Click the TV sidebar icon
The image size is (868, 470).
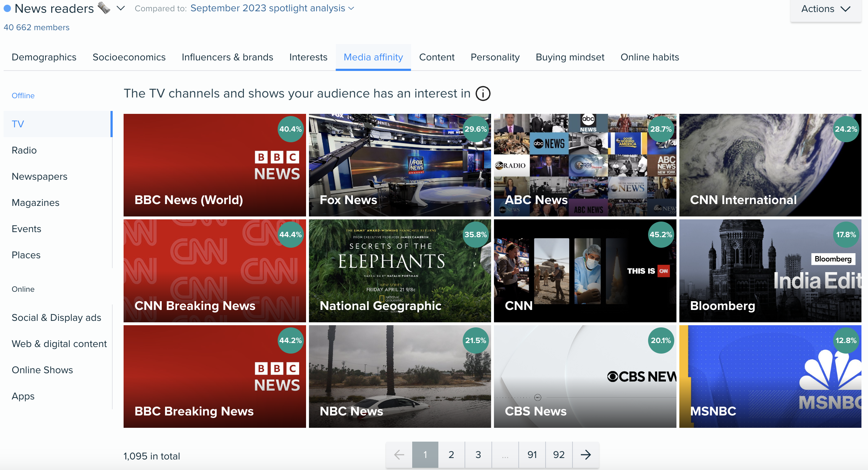[18, 124]
